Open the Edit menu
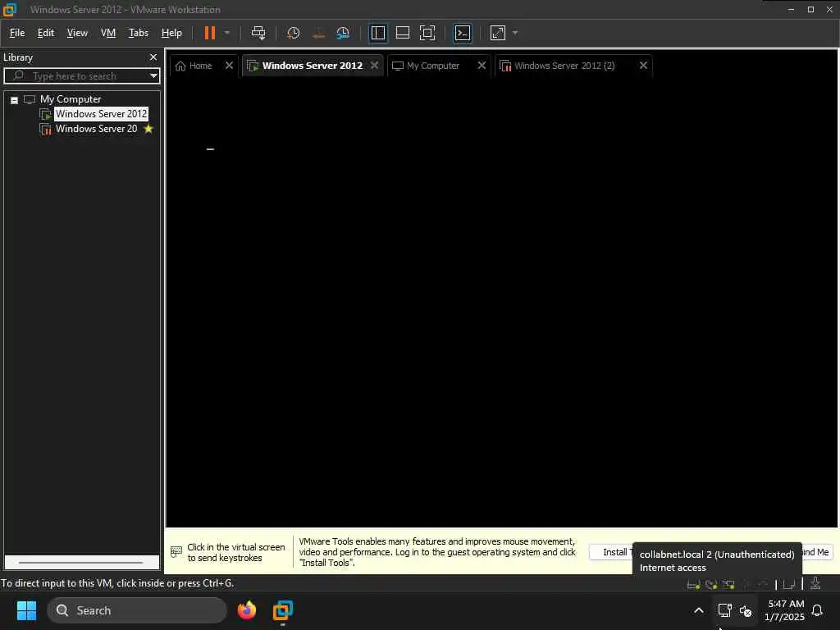The image size is (840, 630). click(x=46, y=33)
